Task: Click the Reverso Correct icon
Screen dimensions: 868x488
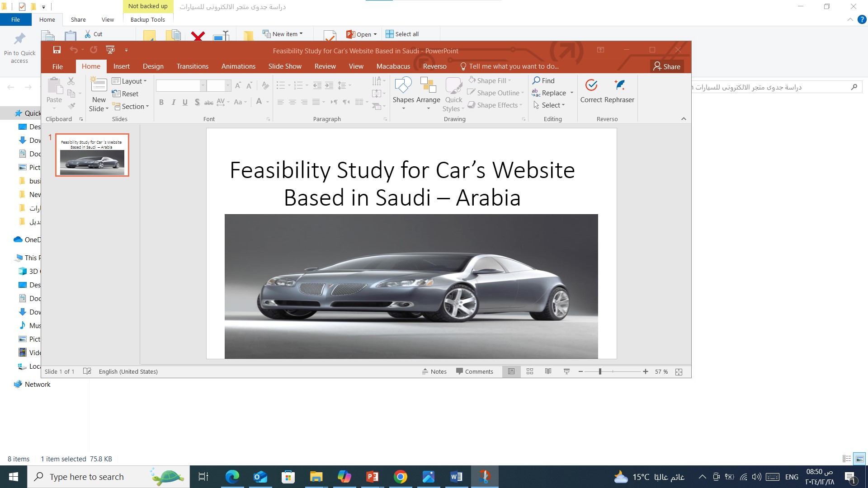Action: click(x=591, y=86)
